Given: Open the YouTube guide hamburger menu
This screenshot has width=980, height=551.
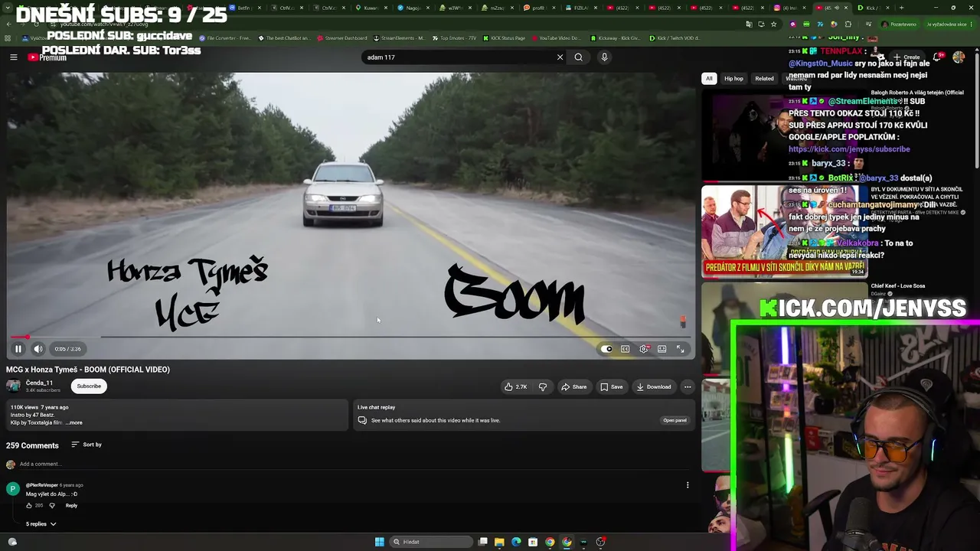Looking at the screenshot, I should click(x=14, y=57).
